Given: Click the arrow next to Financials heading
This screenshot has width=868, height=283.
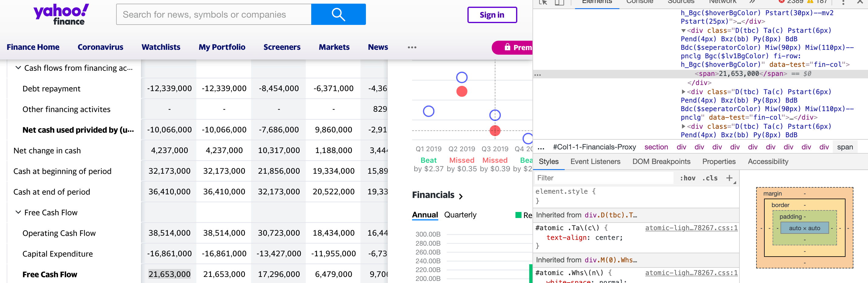Looking at the screenshot, I should pos(461,196).
